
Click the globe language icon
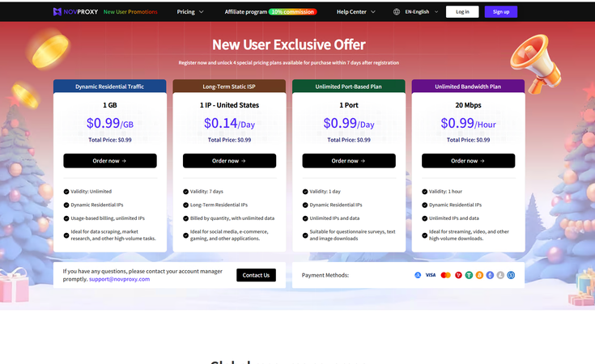click(x=397, y=12)
